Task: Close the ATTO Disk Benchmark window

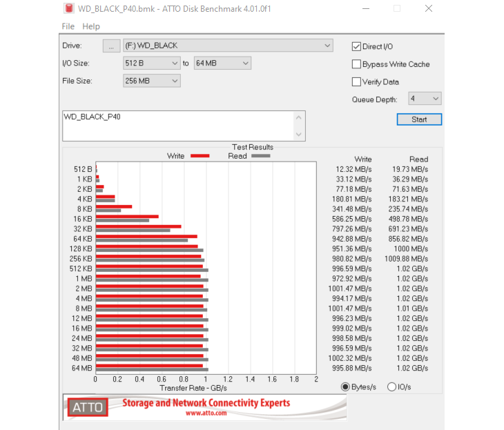Action: pyautogui.click(x=429, y=9)
